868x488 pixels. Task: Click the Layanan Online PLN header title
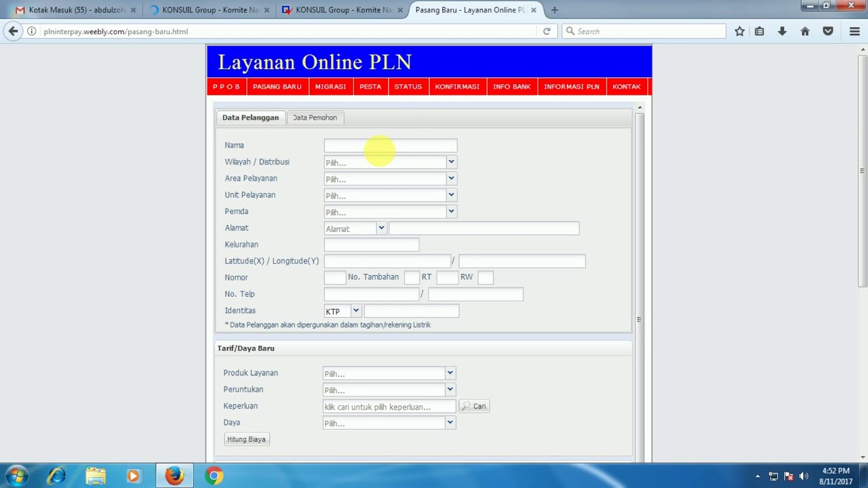315,62
